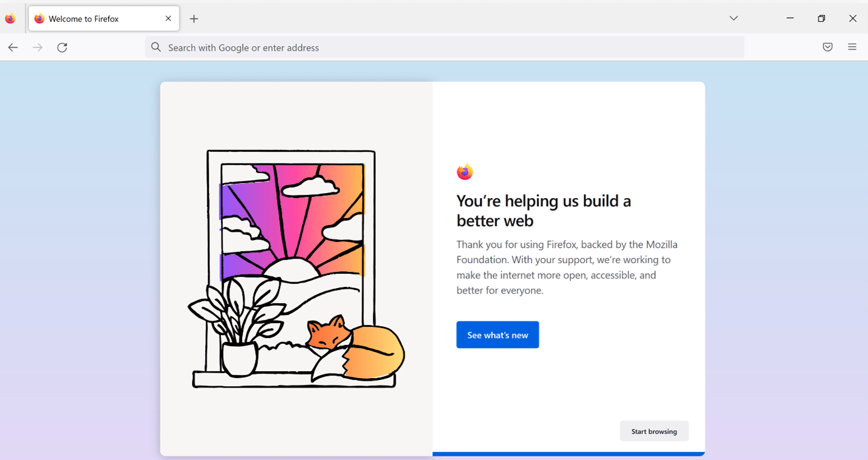Click the forward navigation arrow

[x=38, y=47]
